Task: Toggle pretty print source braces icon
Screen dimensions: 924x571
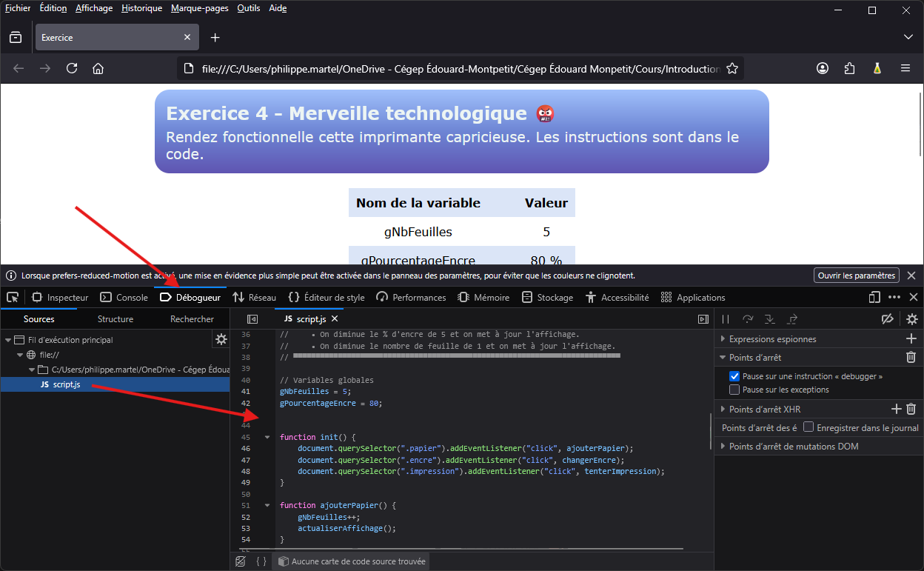Action: pyautogui.click(x=261, y=561)
